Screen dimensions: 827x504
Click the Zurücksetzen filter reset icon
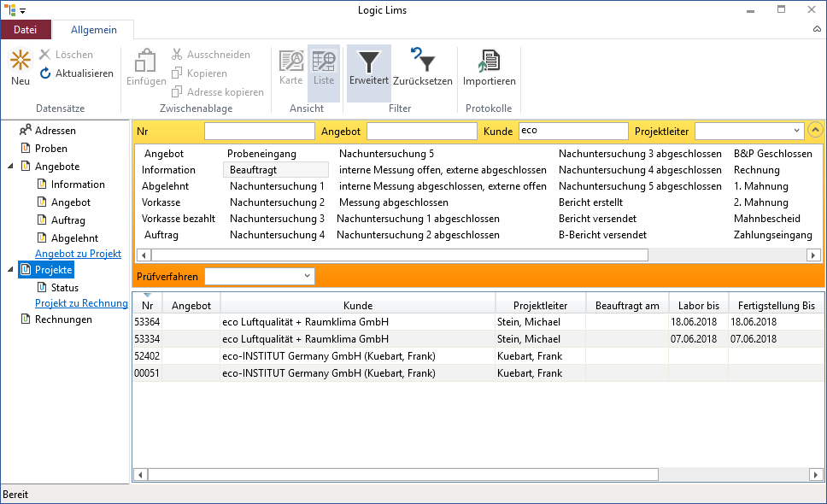[423, 62]
